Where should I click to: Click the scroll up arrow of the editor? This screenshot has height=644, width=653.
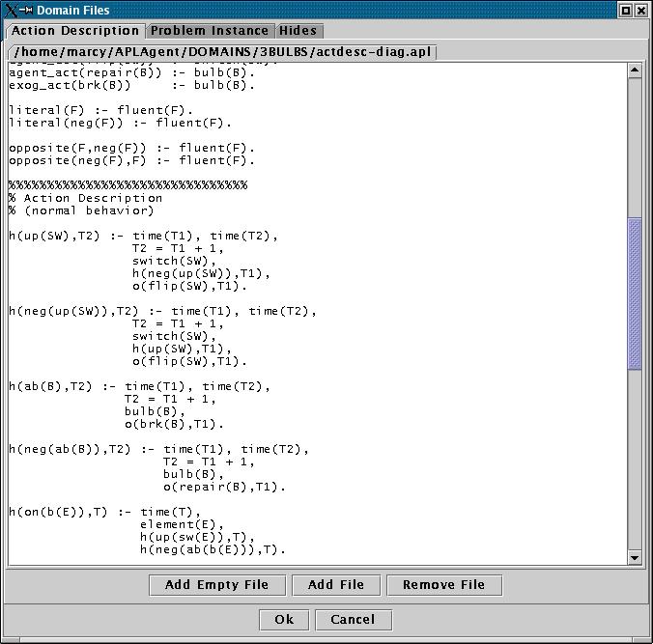point(635,70)
